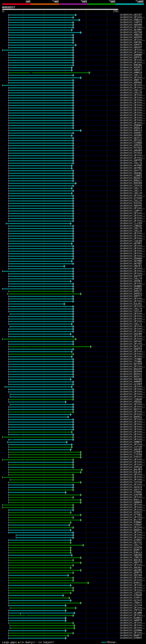
Task: Select hit label UniRef100_P25886
Action: [x=131, y=143]
